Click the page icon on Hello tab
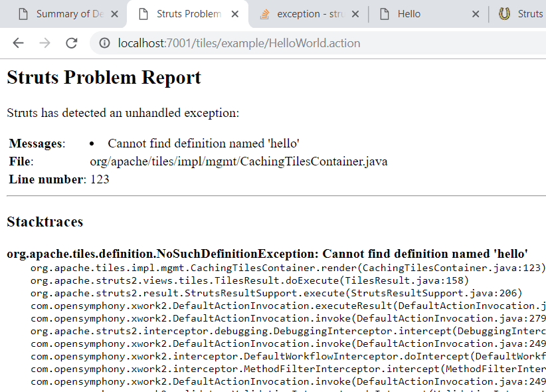Screen dimensions: 546x392 point(385,14)
